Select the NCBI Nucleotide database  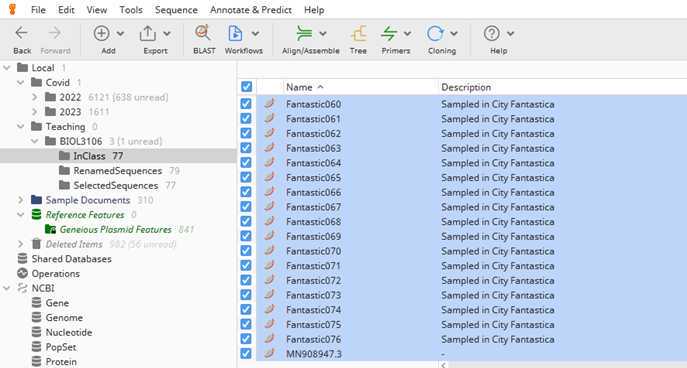coord(69,333)
